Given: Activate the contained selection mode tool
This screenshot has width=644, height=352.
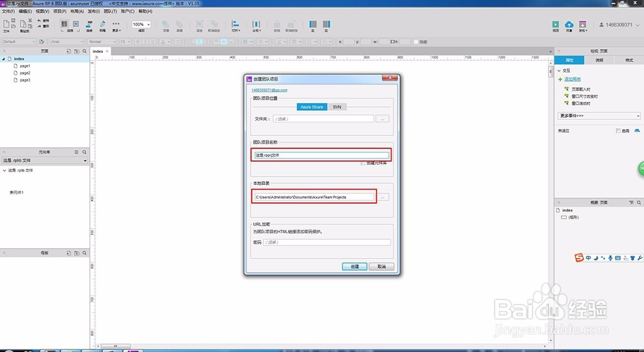Looking at the screenshot, I should pyautogui.click(x=75, y=24).
